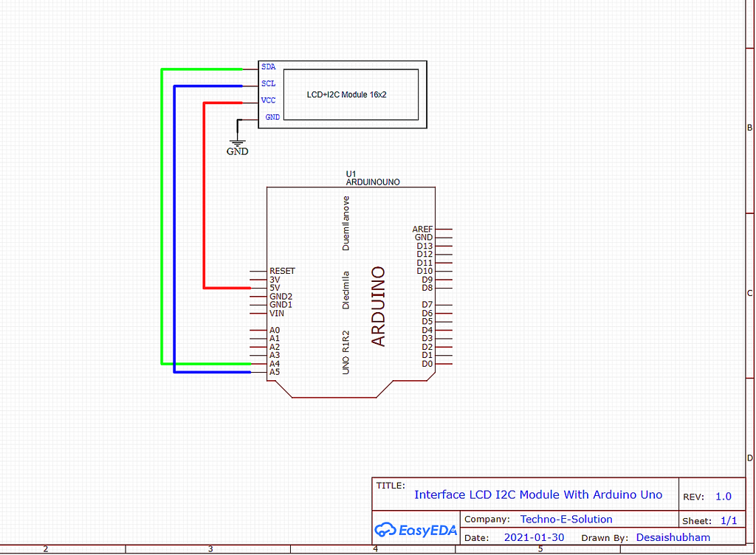Click the EasyEDA logo in title block
The width and height of the screenshot is (756, 555).
(416, 530)
